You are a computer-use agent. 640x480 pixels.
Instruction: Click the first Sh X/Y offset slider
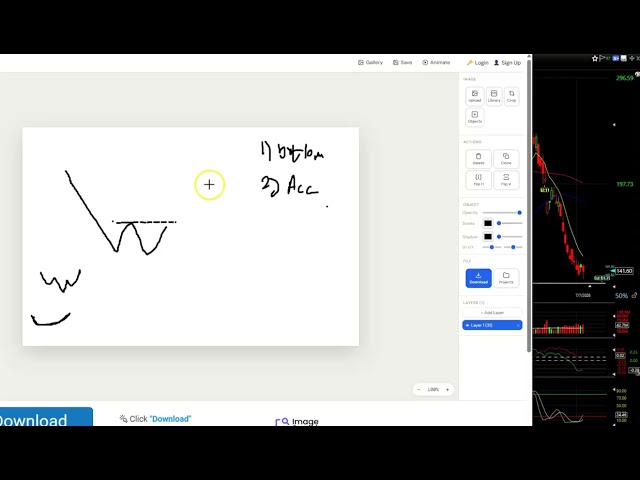[x=491, y=247]
